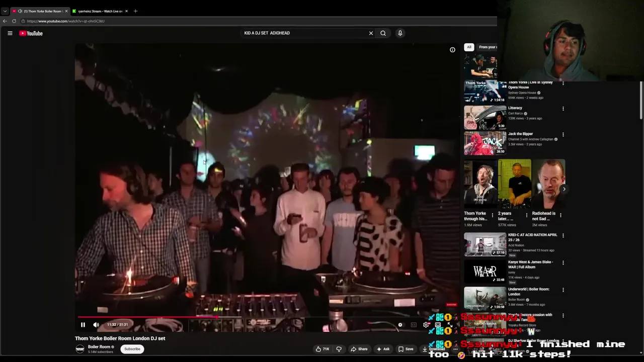Switch the player to theater mode
Image resolution: width=644 pixels, height=362 pixels.
[438, 325]
